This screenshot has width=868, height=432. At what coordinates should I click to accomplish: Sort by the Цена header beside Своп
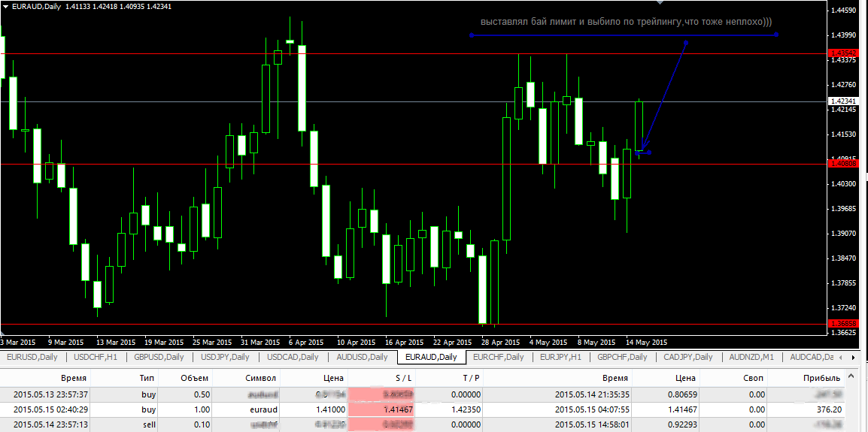tap(665, 379)
